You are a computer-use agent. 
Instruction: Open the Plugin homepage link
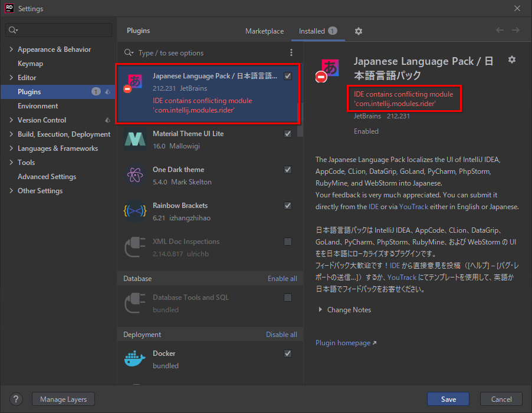coord(343,343)
